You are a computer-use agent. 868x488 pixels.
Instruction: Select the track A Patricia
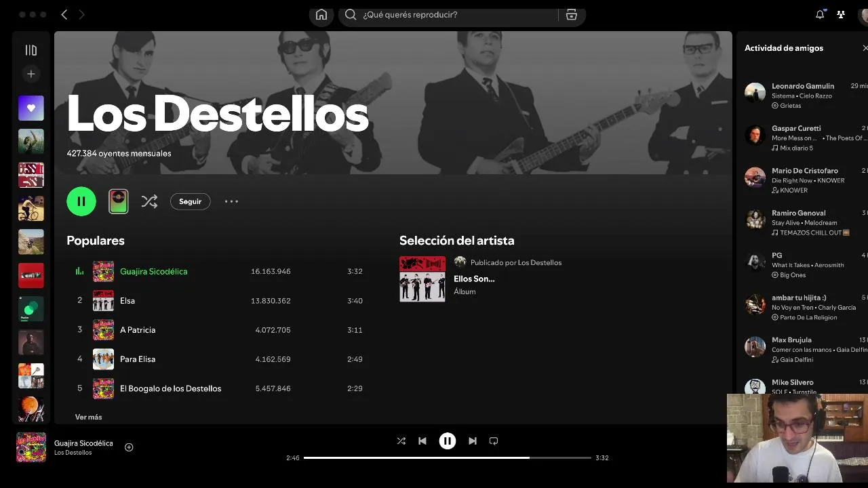click(x=138, y=330)
